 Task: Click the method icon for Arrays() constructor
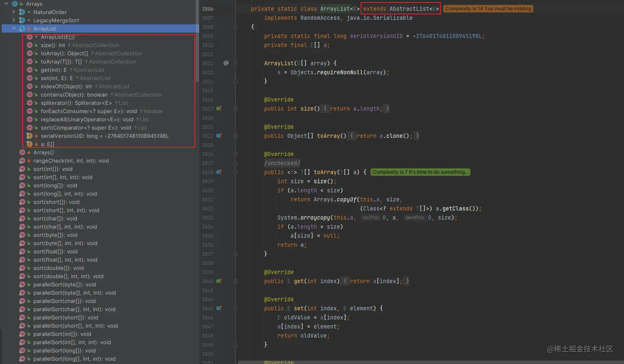[22, 152]
